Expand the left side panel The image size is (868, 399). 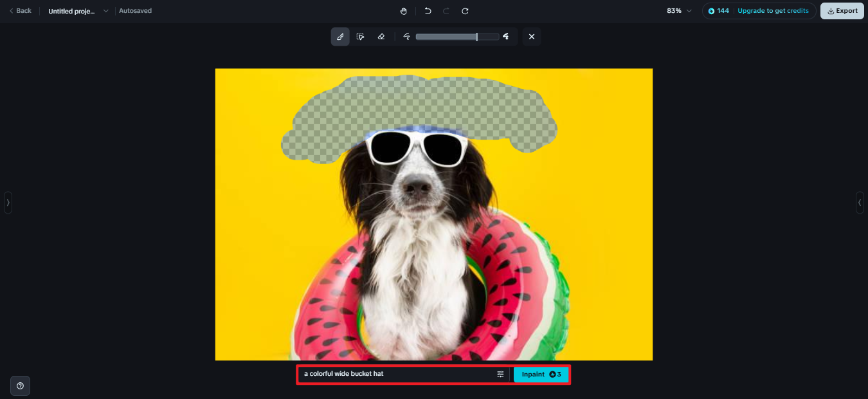(x=8, y=202)
